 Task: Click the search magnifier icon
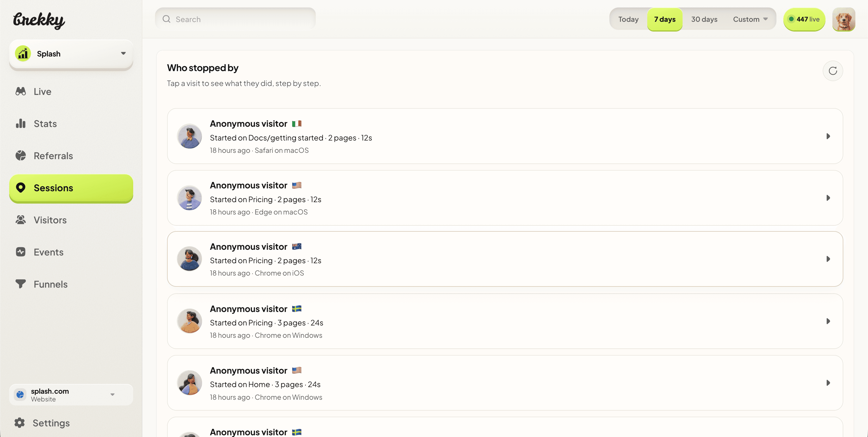pos(166,19)
